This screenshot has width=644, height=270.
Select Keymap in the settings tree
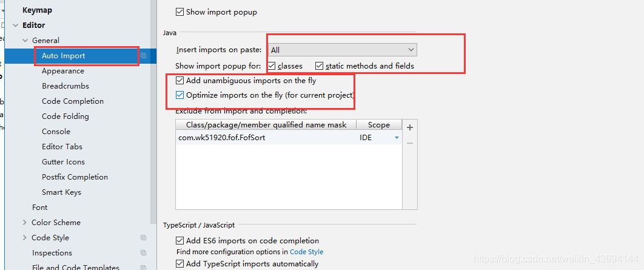point(38,10)
